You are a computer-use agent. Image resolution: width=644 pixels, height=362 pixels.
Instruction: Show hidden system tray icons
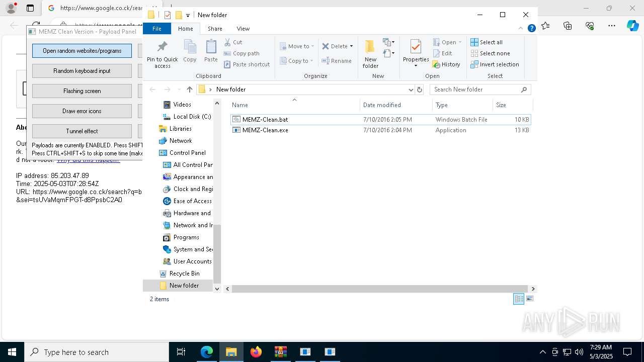click(x=542, y=352)
